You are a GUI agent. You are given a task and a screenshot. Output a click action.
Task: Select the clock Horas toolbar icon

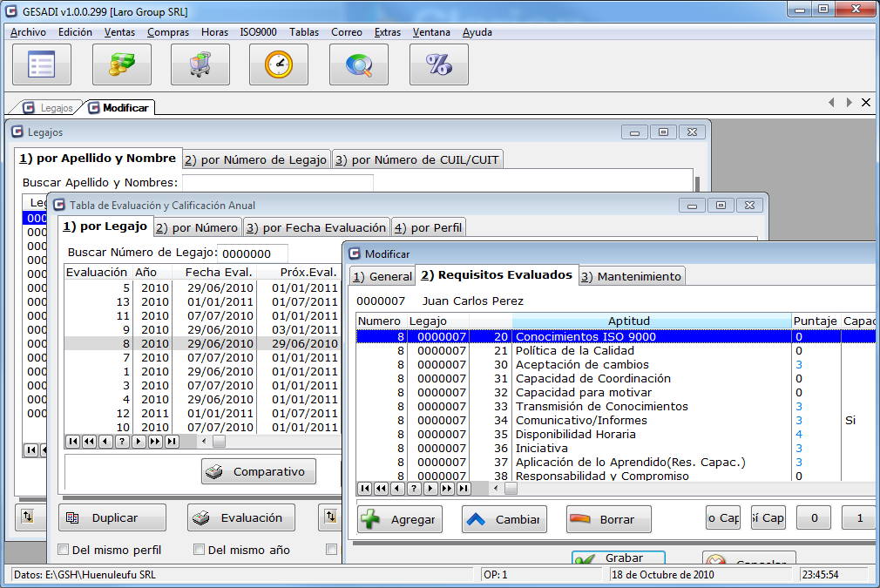point(279,64)
